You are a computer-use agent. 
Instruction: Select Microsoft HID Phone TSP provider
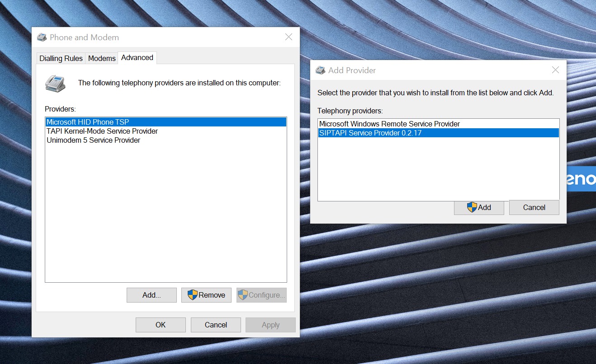click(x=166, y=122)
